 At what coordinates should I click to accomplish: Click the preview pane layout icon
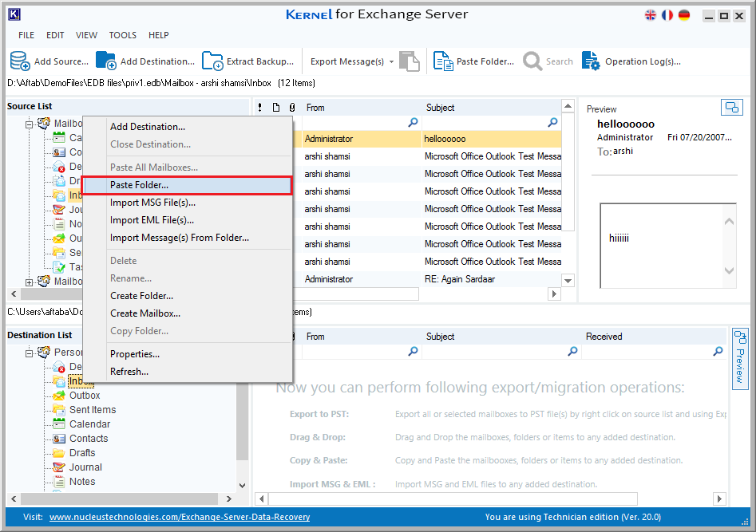[x=732, y=108]
